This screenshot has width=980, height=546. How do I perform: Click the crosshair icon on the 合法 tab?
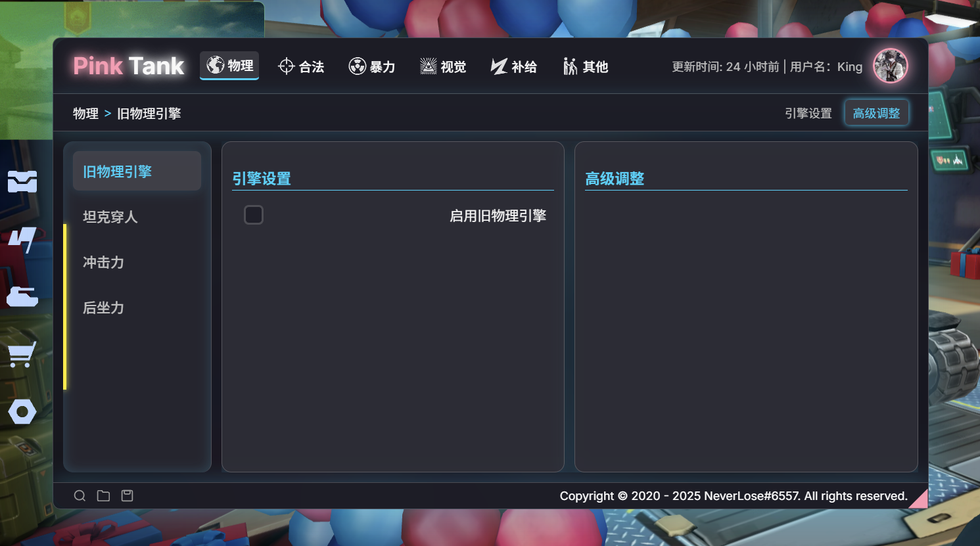pos(286,66)
